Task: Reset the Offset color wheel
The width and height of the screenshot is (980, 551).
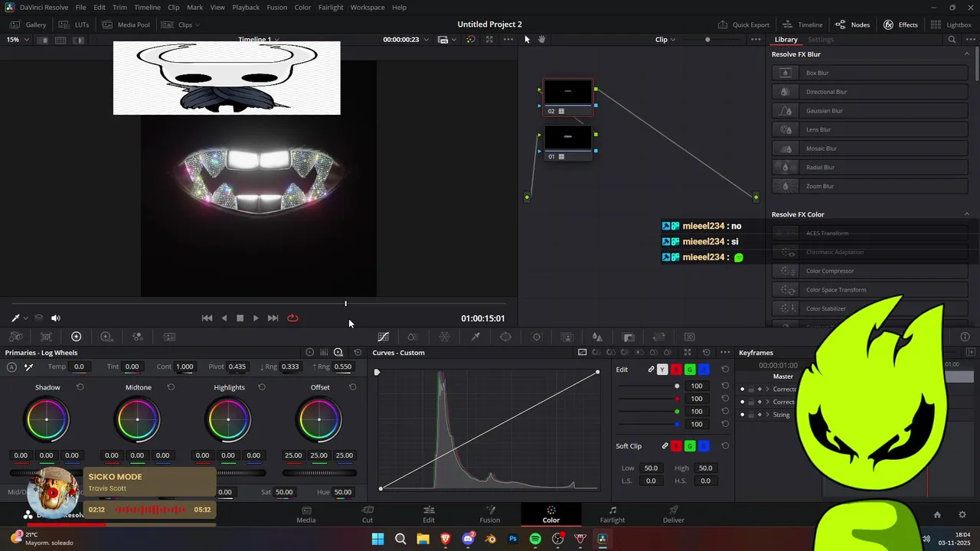Action: coord(352,387)
